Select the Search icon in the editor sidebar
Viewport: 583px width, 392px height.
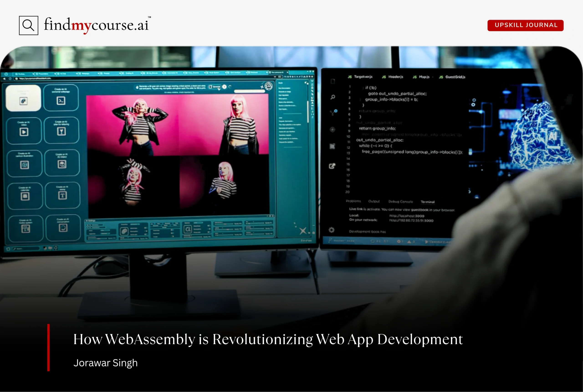(333, 97)
